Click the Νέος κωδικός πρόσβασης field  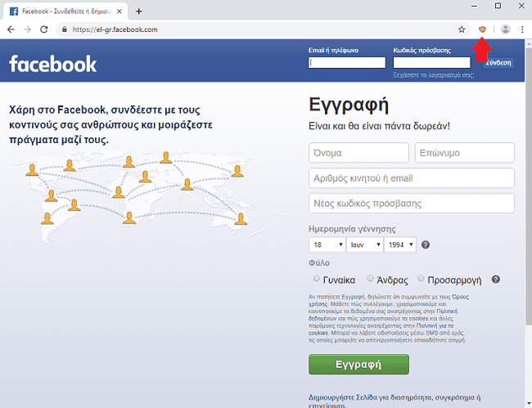point(412,204)
